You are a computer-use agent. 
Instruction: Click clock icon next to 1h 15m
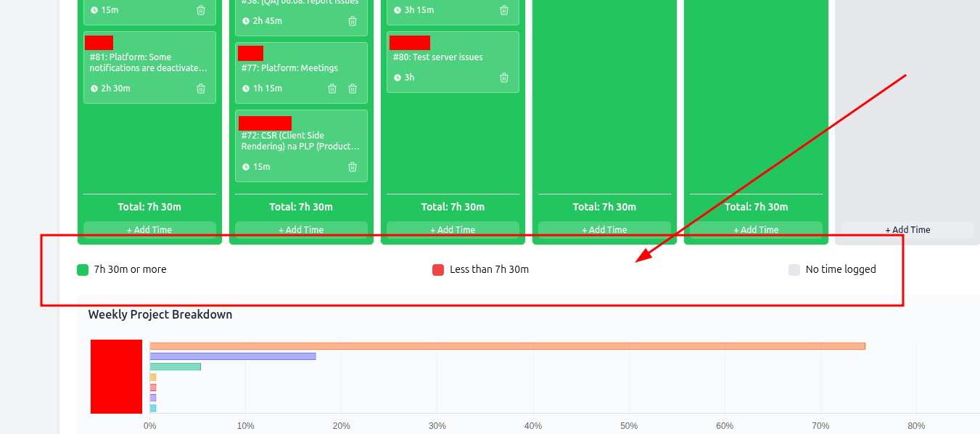click(246, 89)
